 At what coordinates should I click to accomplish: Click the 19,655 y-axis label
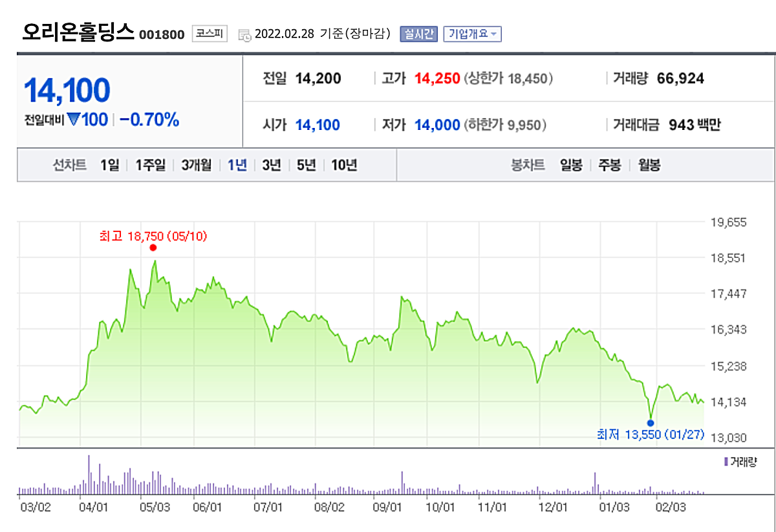728,222
